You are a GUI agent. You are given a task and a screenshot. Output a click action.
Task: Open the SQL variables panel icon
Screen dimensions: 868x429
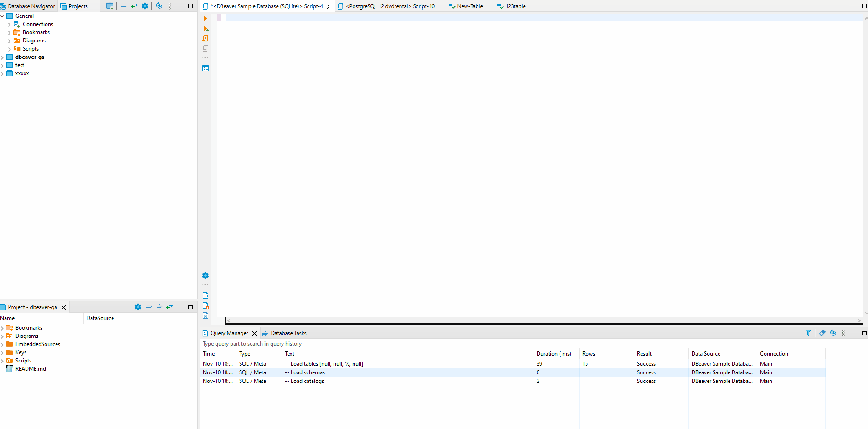point(205,315)
